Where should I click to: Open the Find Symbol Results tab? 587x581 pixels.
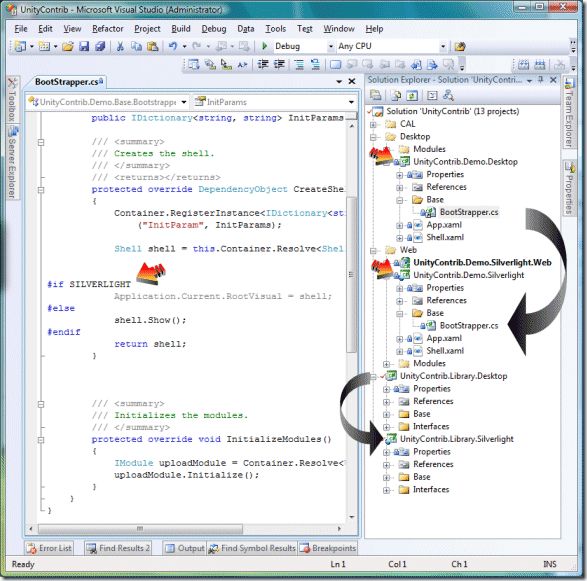pyautogui.click(x=252, y=548)
